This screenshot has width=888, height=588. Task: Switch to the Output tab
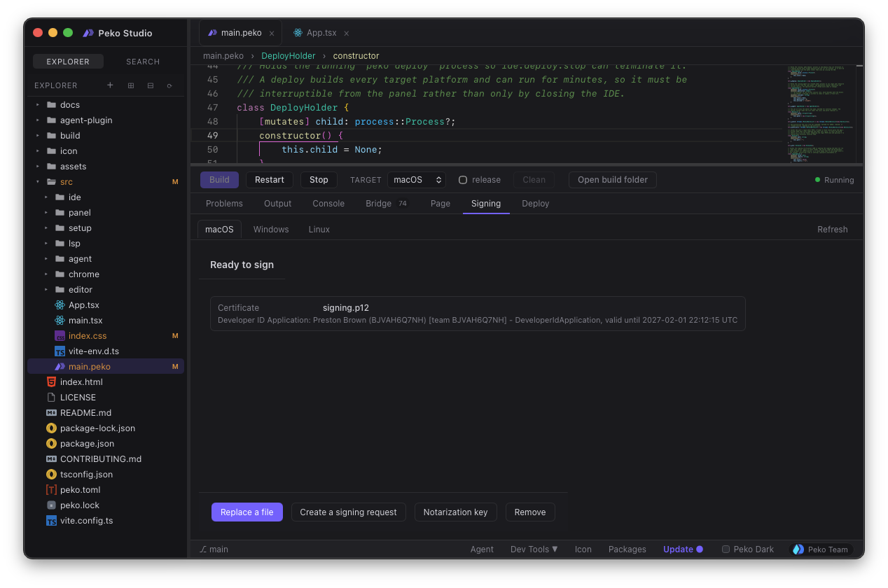(x=277, y=204)
